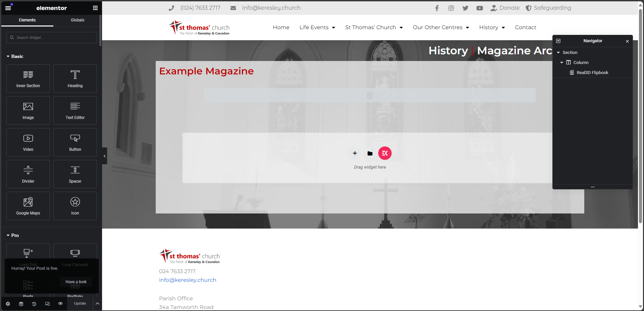
Task: Open the YouTube icon in the top bar
Action: tap(480, 8)
